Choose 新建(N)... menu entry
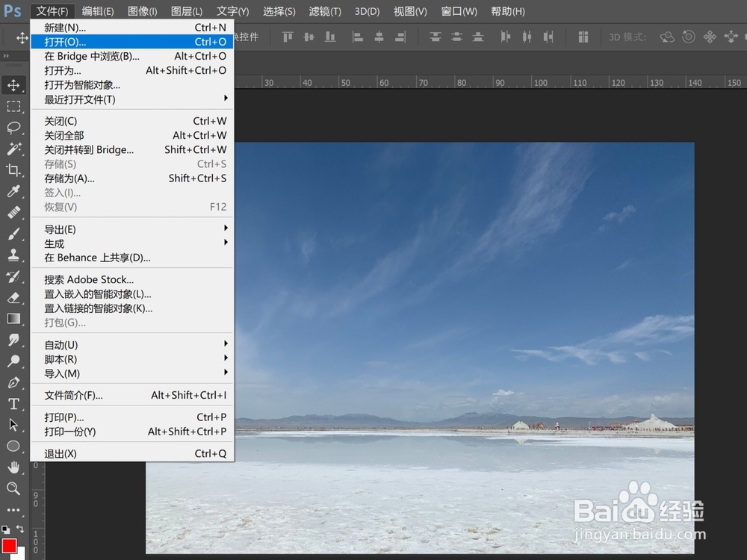The height and width of the screenshot is (560, 747). [132, 28]
